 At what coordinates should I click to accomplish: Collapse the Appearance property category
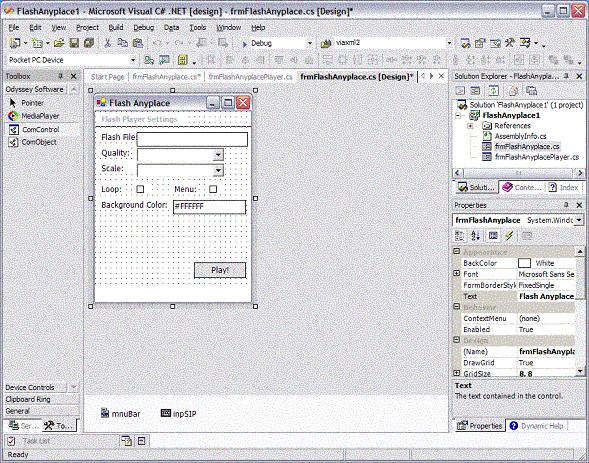click(x=457, y=251)
